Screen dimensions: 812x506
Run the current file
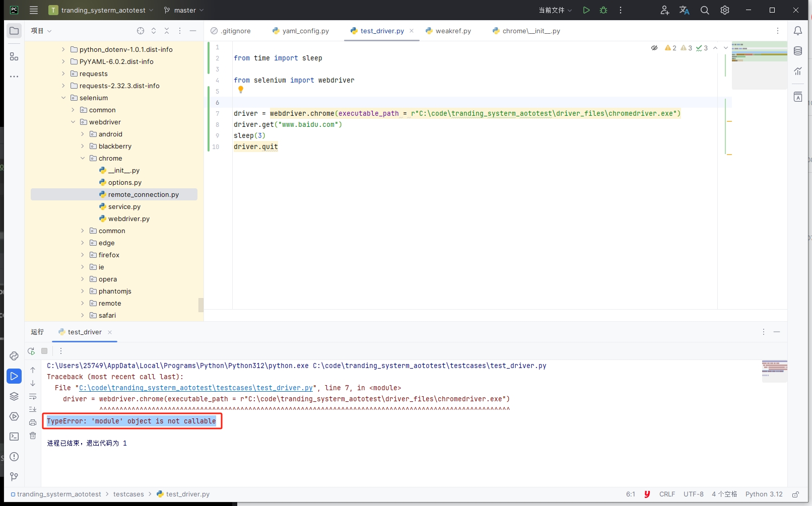point(586,10)
